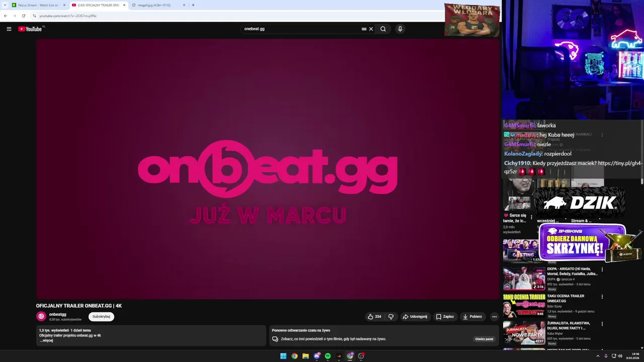Image resolution: width=644 pixels, height=362 pixels.
Task: Close the Pelcuu Stream tab
Action: coord(64,5)
